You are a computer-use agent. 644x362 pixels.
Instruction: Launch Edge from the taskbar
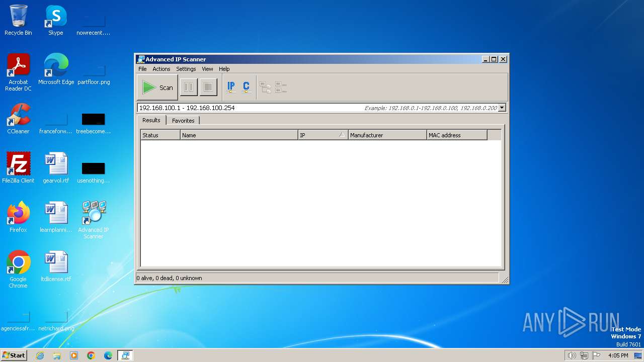coord(108,355)
